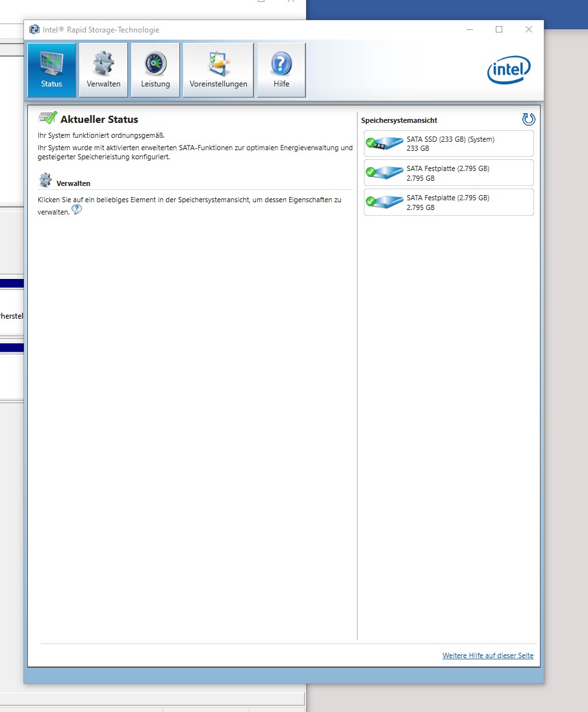Maximize the Intel Rapid Storage window
Screen dimensions: 588x712
click(499, 29)
